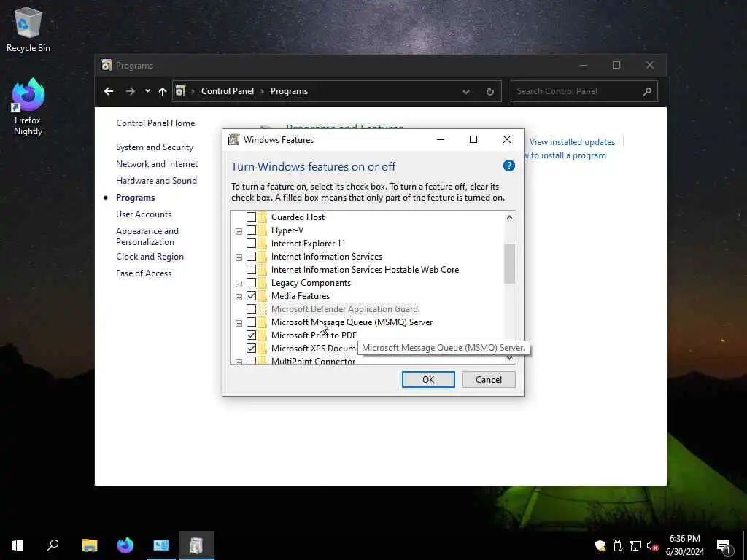This screenshot has width=747, height=560.
Task: Click the features list scroll up arrow
Action: click(509, 217)
